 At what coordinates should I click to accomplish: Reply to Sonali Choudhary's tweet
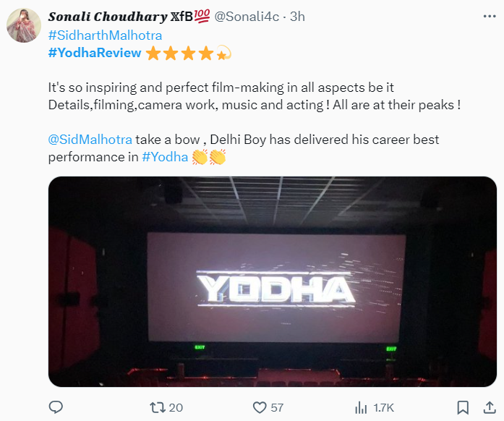coord(56,407)
